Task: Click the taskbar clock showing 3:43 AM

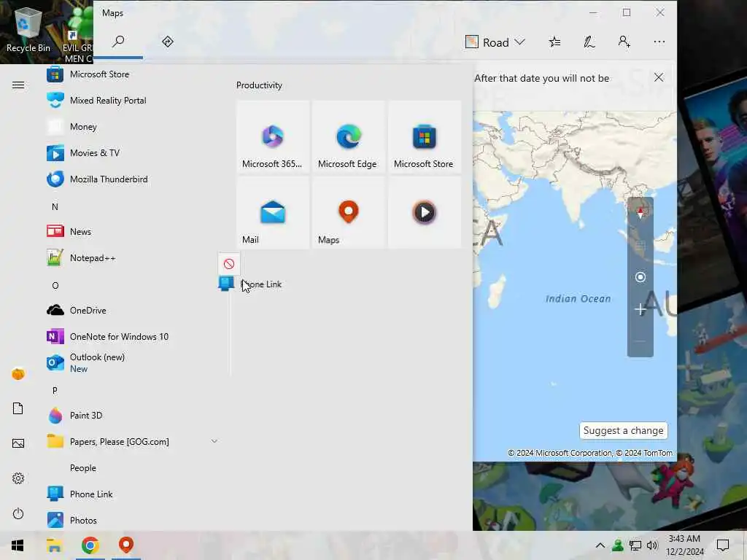Action: click(684, 545)
